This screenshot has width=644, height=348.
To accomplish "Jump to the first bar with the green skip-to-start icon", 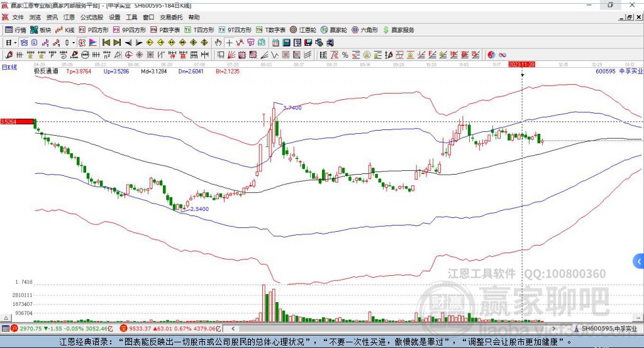I will (x=106, y=43).
